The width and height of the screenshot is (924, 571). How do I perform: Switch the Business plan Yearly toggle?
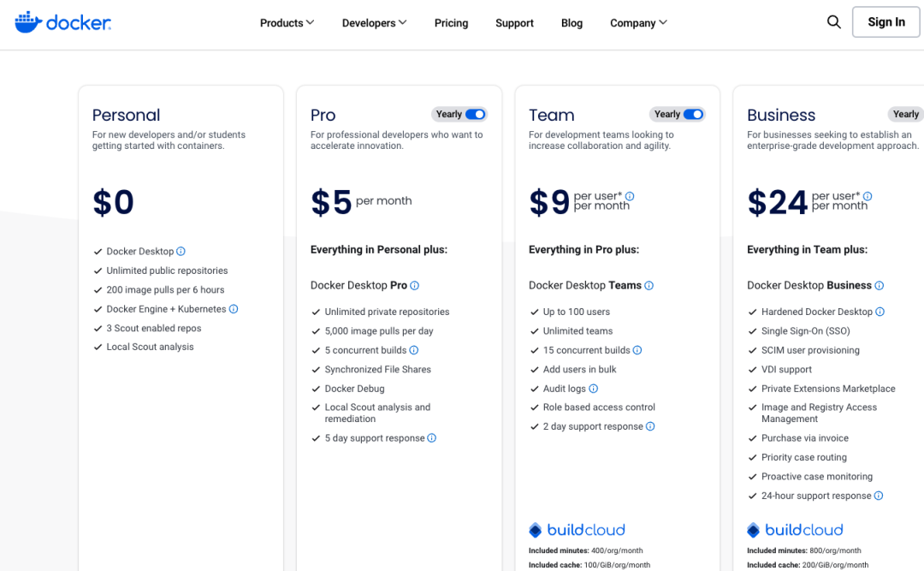pos(907,114)
